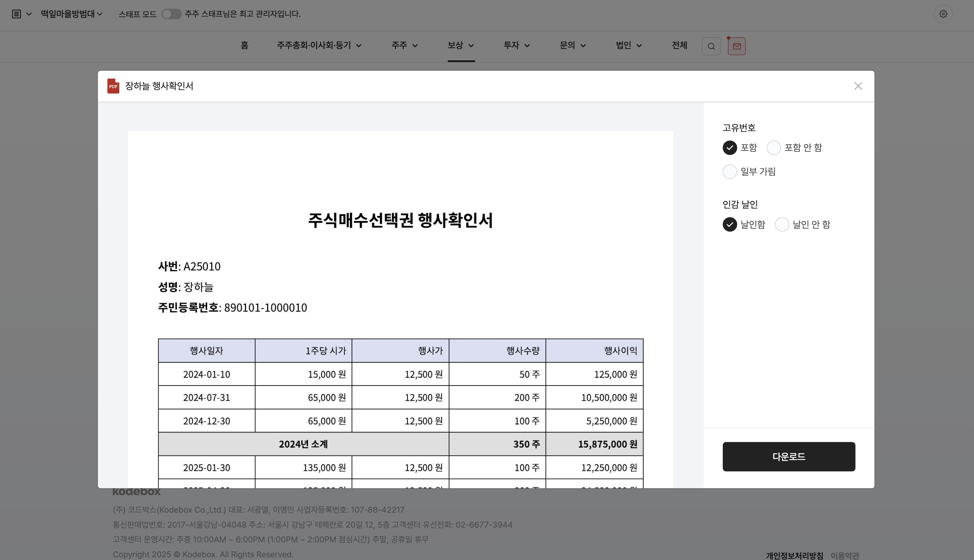Image resolution: width=974 pixels, height=560 pixels.
Task: Click the 다운로드 button
Action: pyautogui.click(x=788, y=456)
